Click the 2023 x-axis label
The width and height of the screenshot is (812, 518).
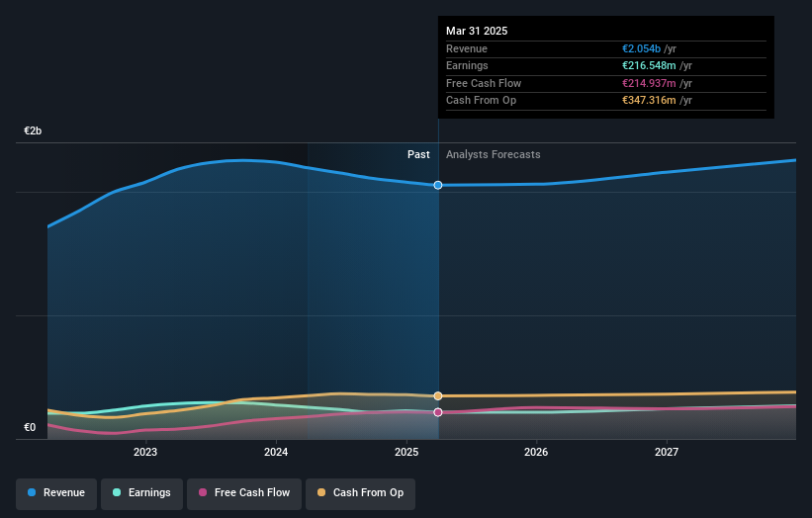click(145, 452)
